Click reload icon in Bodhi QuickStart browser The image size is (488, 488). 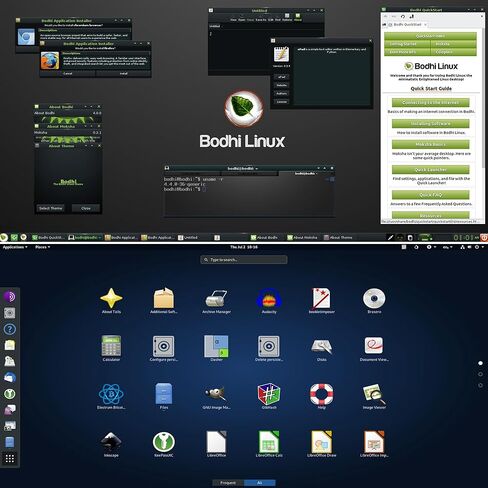[x=403, y=16]
